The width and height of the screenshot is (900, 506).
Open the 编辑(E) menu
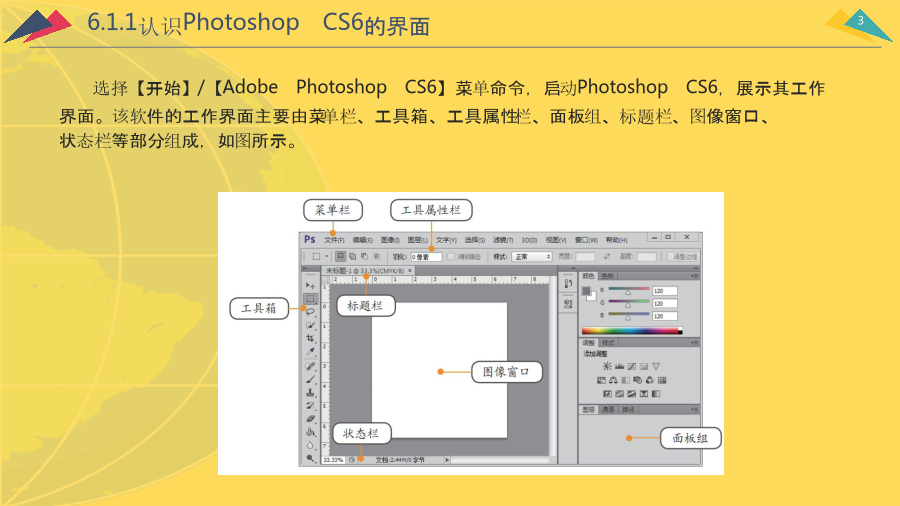pos(363,240)
